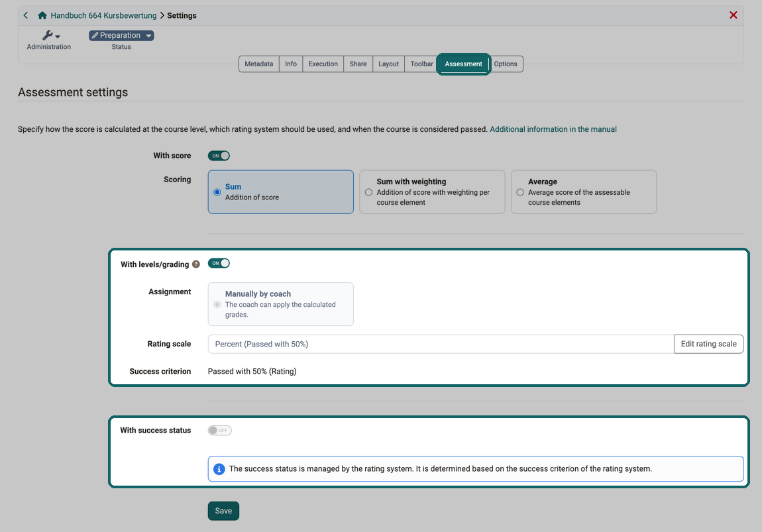Click the Edit rating scale button

708,344
